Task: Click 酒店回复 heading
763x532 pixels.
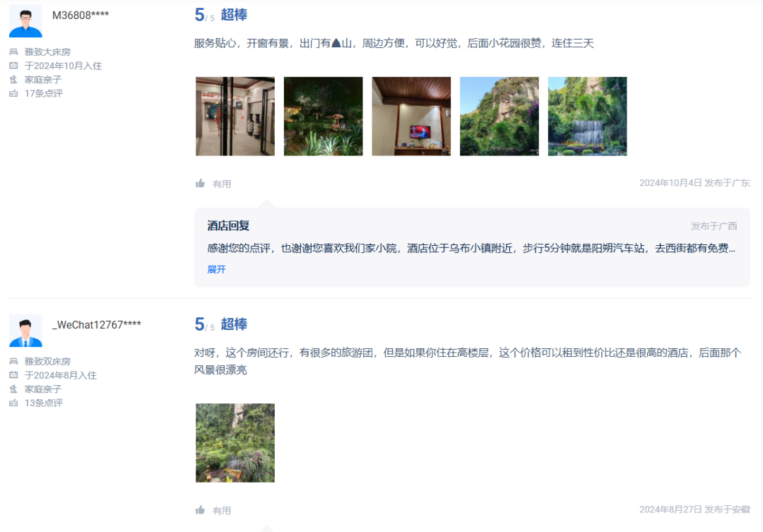Action: pyautogui.click(x=228, y=225)
